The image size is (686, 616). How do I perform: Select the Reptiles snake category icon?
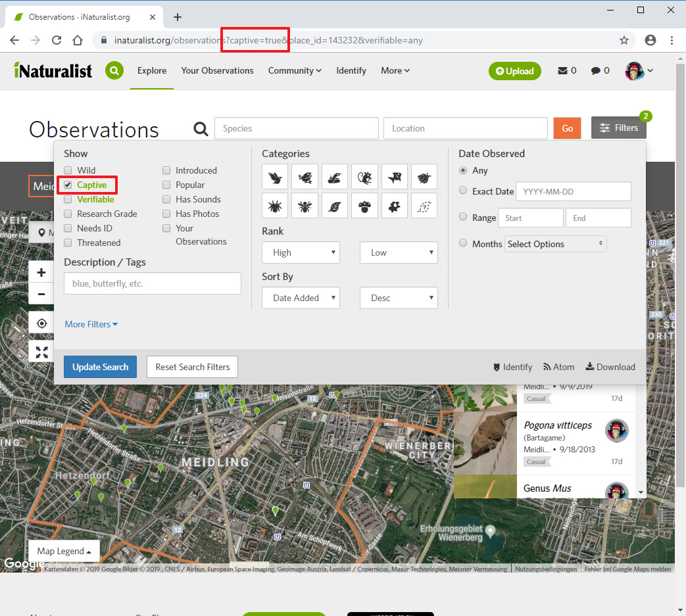[335, 177]
